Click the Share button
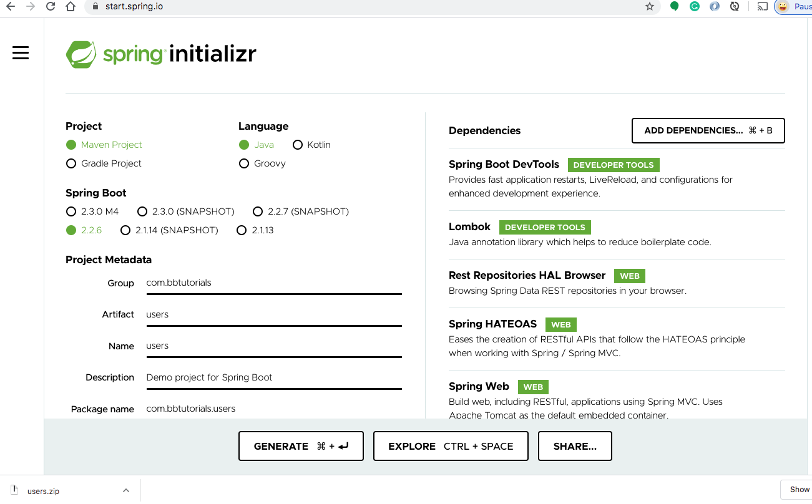 tap(575, 446)
